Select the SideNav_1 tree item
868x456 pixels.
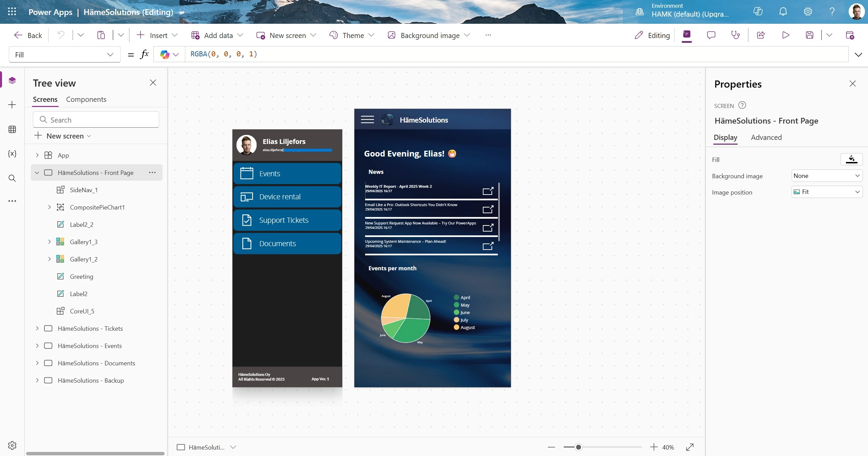coord(84,190)
